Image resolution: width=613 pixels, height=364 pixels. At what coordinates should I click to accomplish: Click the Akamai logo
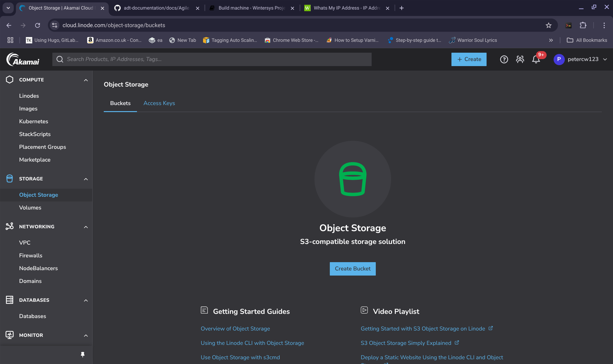(23, 59)
